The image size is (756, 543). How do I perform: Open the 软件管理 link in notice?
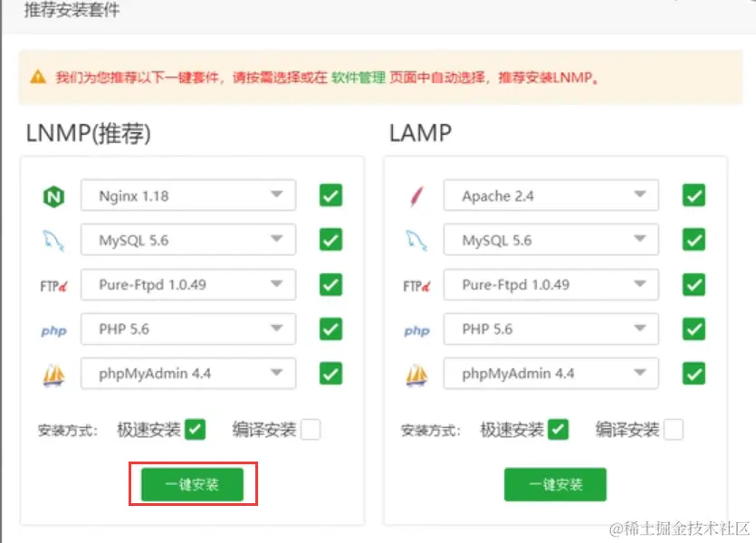(x=359, y=77)
